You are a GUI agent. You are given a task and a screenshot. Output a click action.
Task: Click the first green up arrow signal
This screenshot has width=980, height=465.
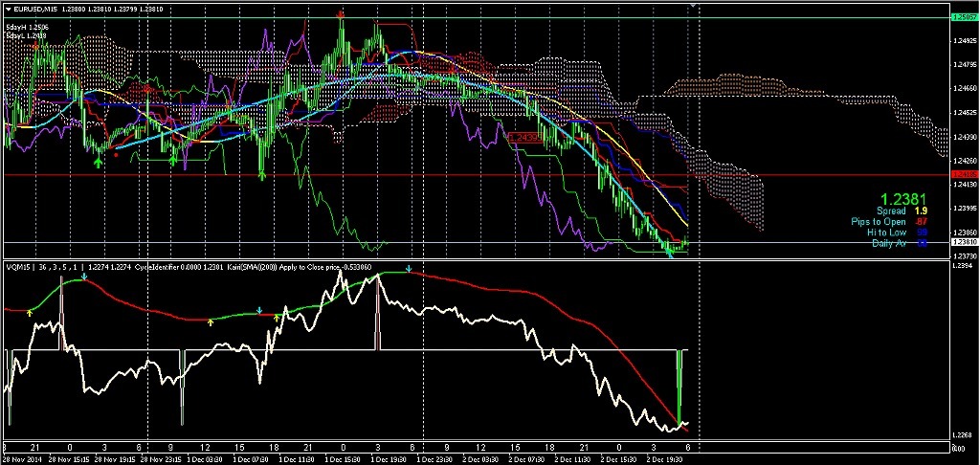click(98, 163)
